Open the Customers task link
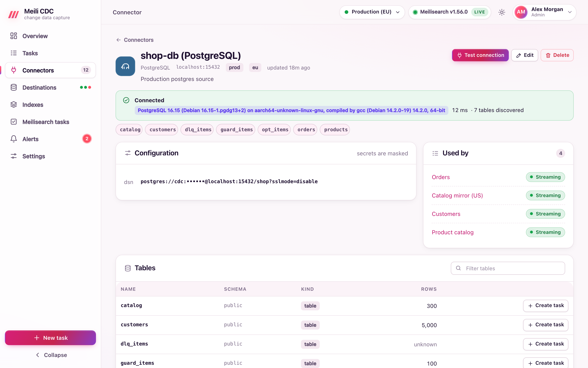 (x=446, y=214)
